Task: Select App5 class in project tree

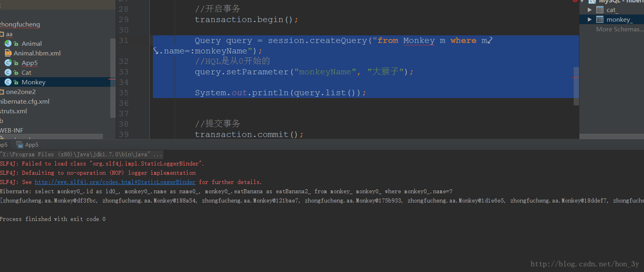Action: pos(29,63)
